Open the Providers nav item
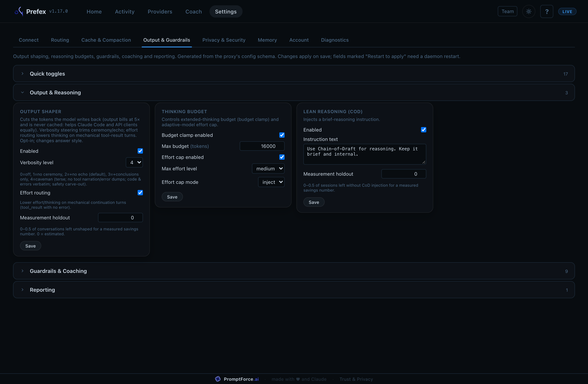Screen dimensions: 588x384 point(160,11)
